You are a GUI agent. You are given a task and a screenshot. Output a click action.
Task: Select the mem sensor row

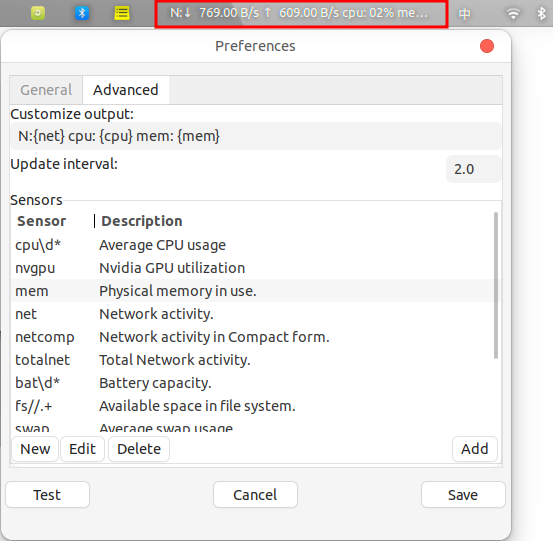click(x=253, y=291)
